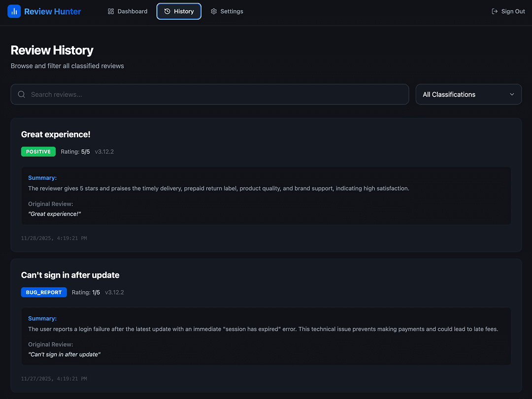
Task: Click the BUG_REPORT classification badge
Action: [44, 292]
